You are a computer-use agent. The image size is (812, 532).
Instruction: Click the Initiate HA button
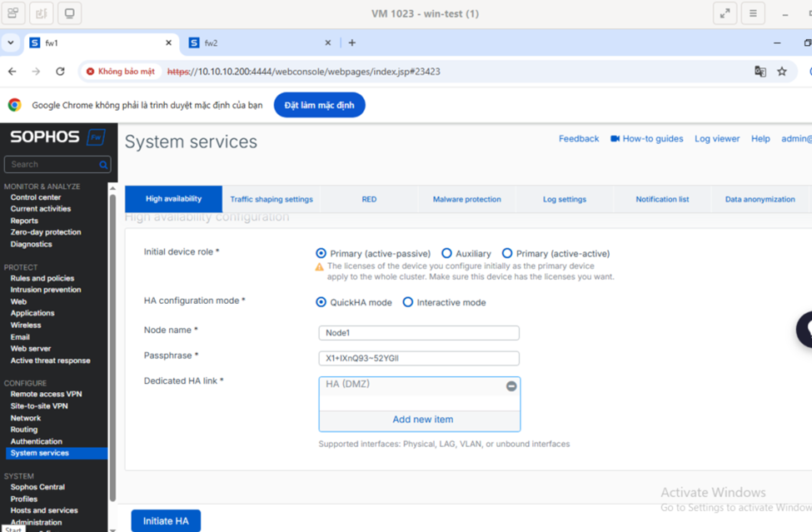(166, 521)
